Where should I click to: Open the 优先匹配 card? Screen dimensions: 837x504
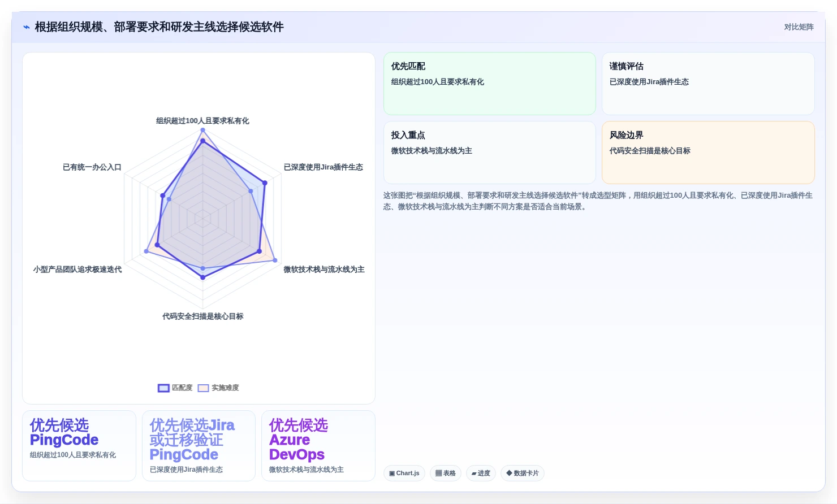490,84
